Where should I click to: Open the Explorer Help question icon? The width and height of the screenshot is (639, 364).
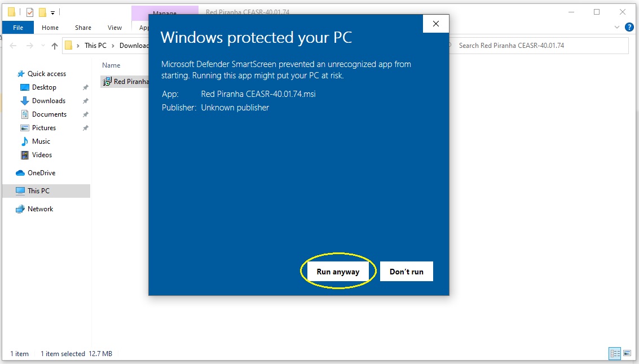click(629, 28)
